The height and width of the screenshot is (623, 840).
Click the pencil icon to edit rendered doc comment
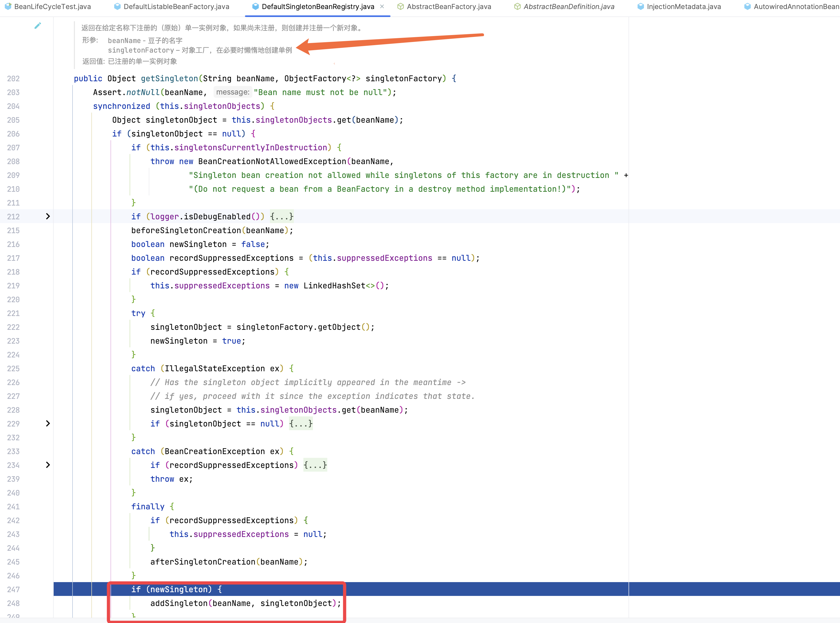(38, 26)
